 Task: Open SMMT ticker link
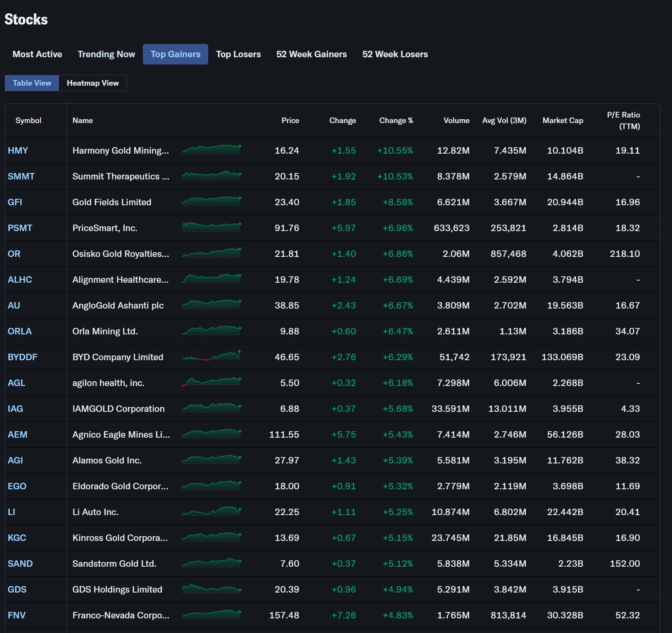[x=21, y=176]
